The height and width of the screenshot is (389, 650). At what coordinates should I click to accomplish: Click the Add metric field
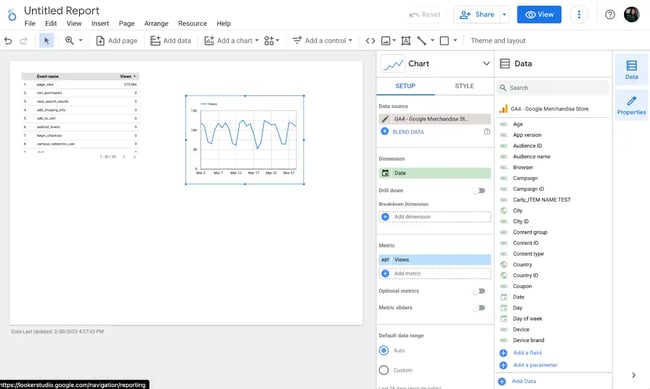[435, 274]
